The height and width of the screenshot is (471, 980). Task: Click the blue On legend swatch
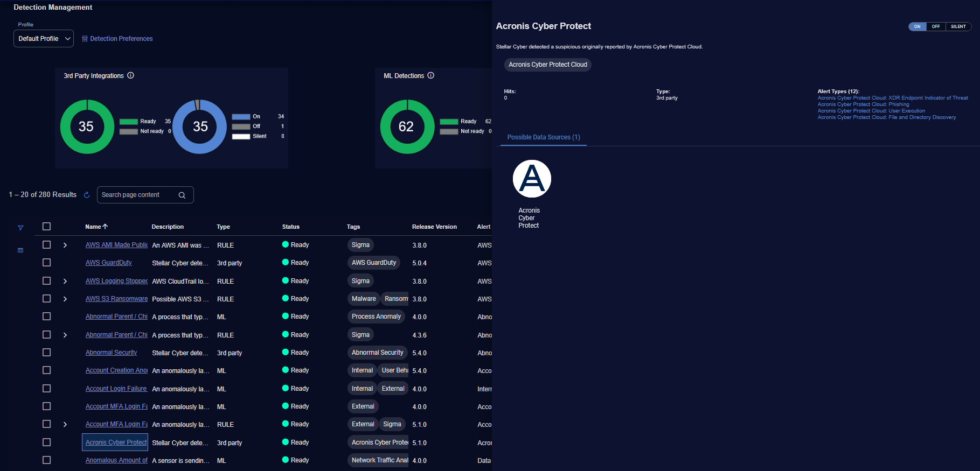pos(241,117)
